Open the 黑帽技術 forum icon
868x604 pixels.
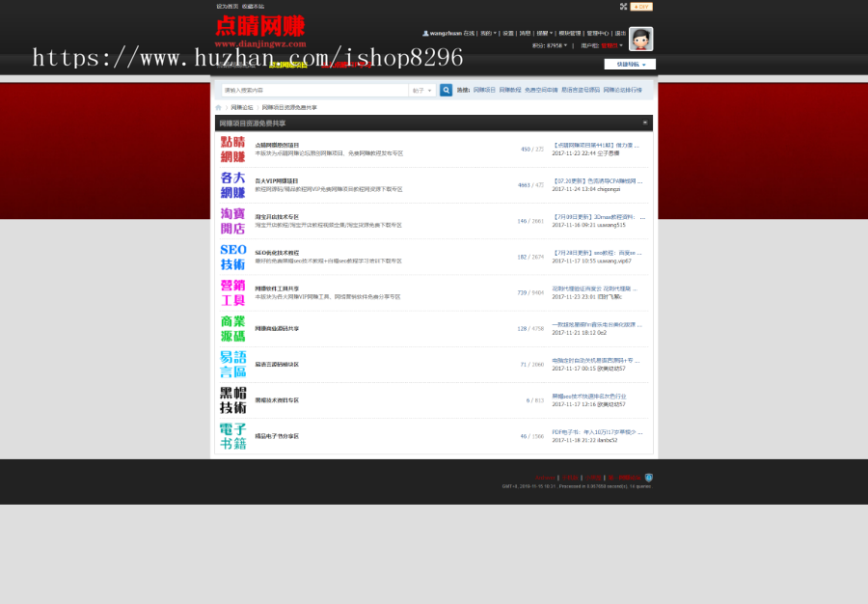(x=232, y=400)
